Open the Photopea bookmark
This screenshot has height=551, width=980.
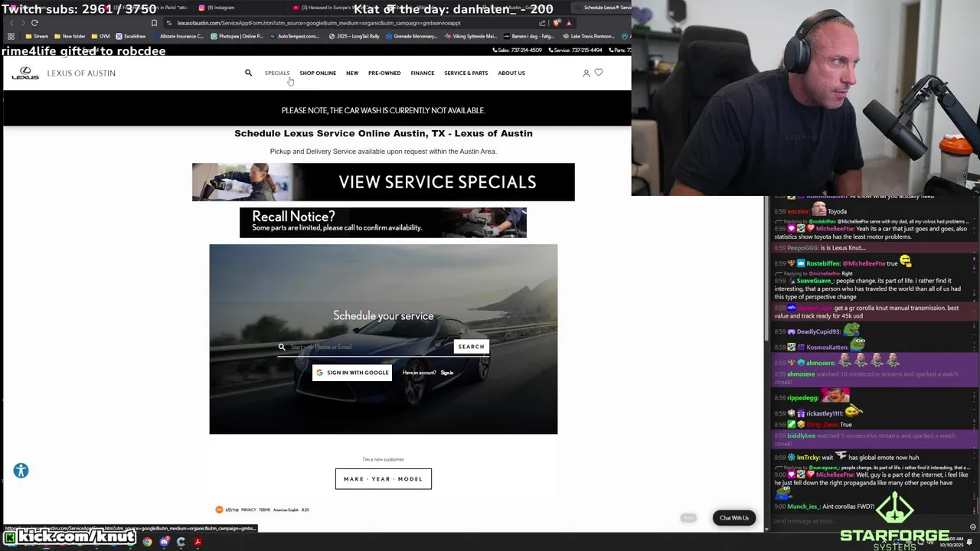coord(237,36)
